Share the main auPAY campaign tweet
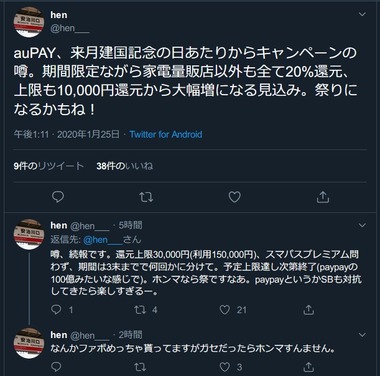This screenshot has width=380, height=376. tap(322, 197)
